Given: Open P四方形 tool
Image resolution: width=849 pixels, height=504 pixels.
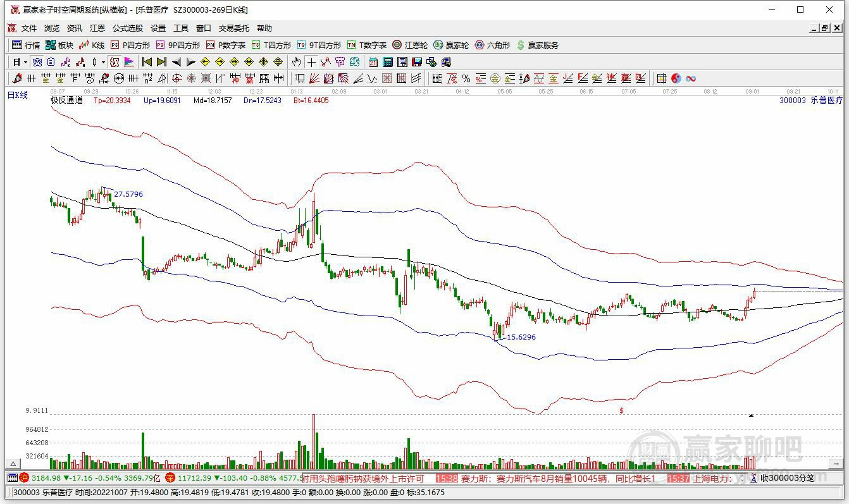Looking at the screenshot, I should pyautogui.click(x=130, y=45).
